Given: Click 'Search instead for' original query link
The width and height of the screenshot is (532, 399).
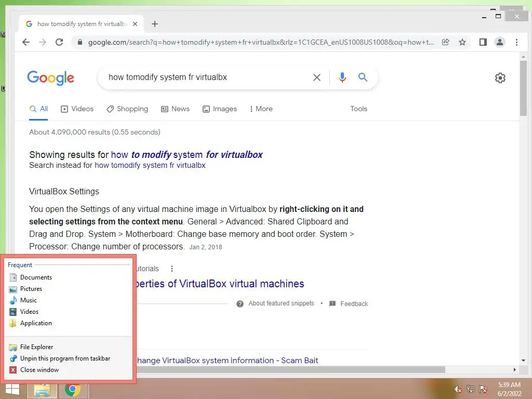Looking at the screenshot, I should tap(150, 165).
